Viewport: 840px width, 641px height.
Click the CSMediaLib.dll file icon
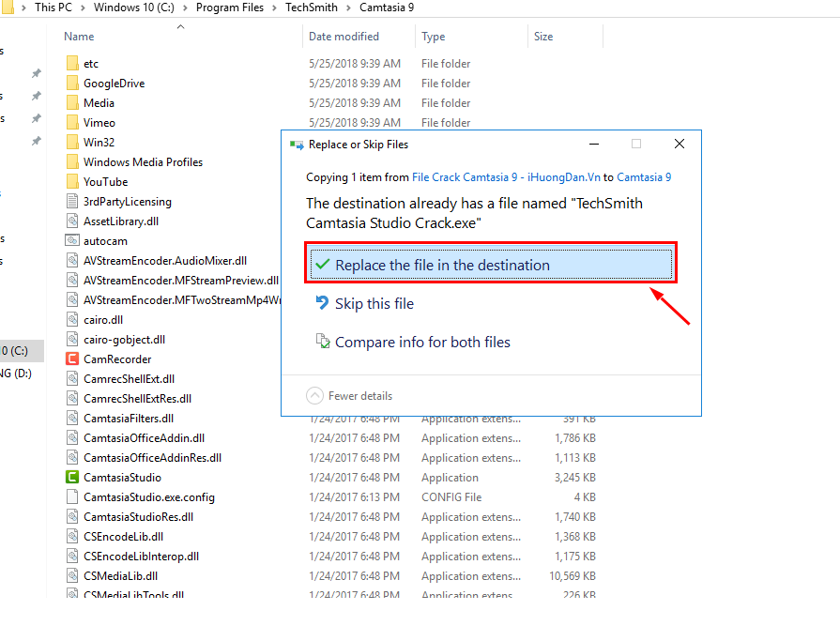pyautogui.click(x=72, y=575)
